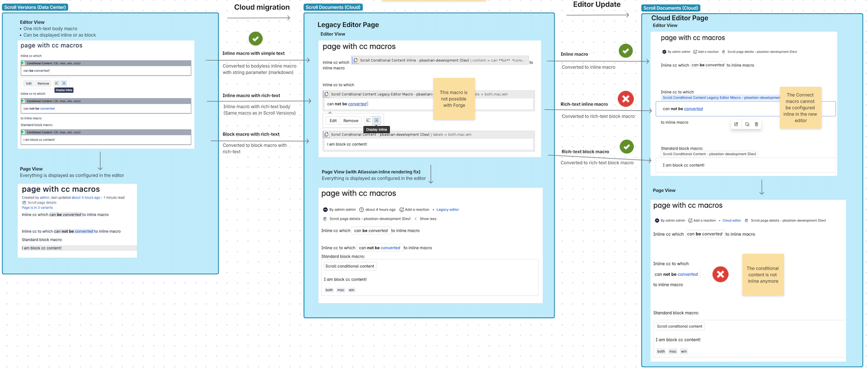The width and height of the screenshot is (868, 372).
Task: Click the red X beside Rich-text inline macro
Action: pos(625,99)
